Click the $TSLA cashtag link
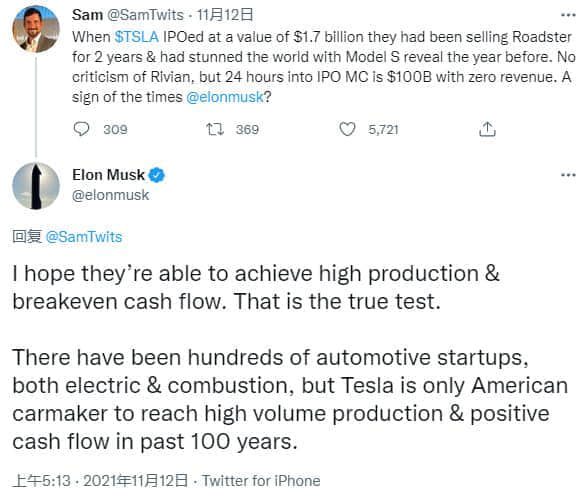Image resolution: width=588 pixels, height=493 pixels. pos(136,37)
